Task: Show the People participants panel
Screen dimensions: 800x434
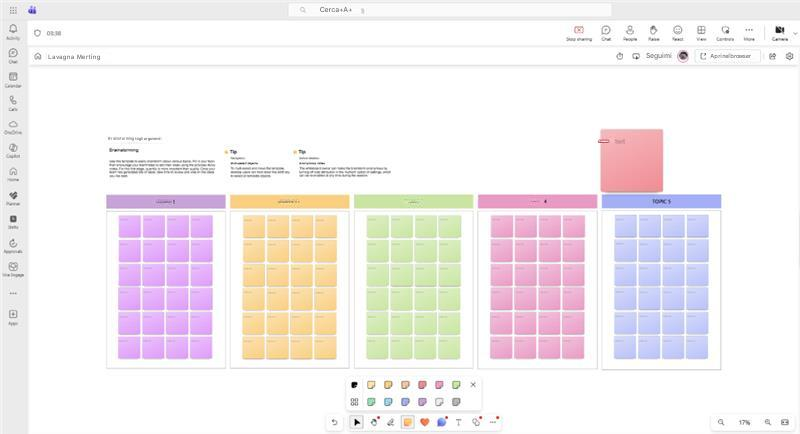Action: [x=630, y=34]
